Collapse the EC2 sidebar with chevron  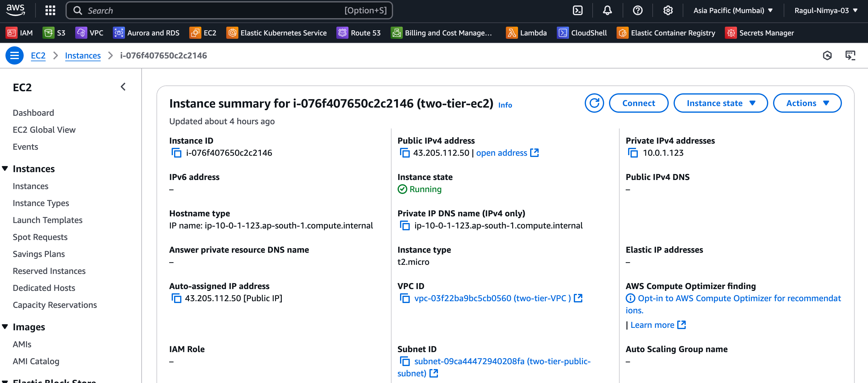(x=123, y=87)
